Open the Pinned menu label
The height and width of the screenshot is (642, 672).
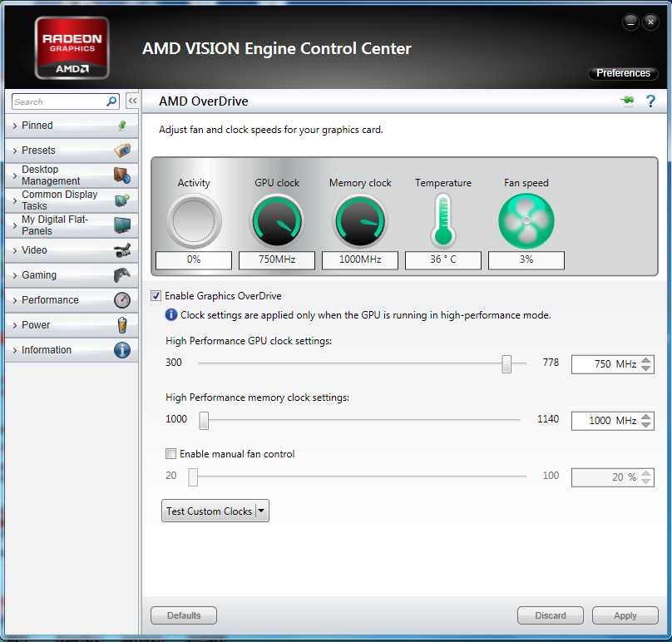[x=37, y=126]
